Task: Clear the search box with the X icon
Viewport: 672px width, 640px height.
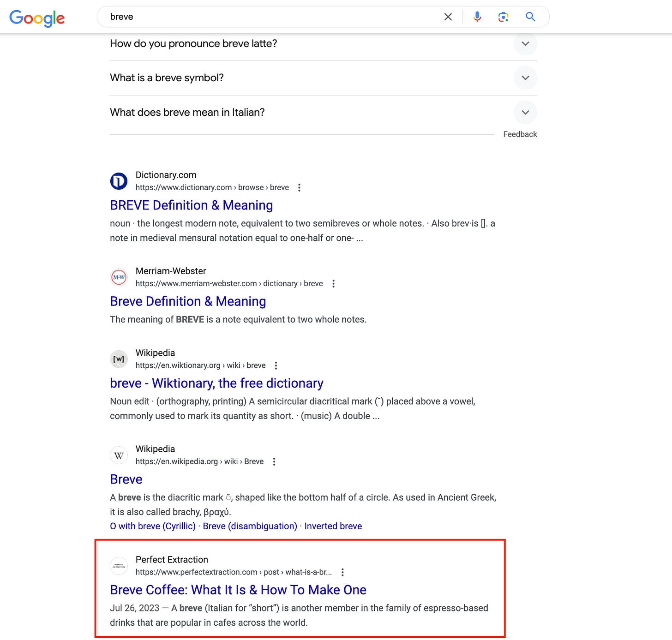Action: click(x=448, y=17)
